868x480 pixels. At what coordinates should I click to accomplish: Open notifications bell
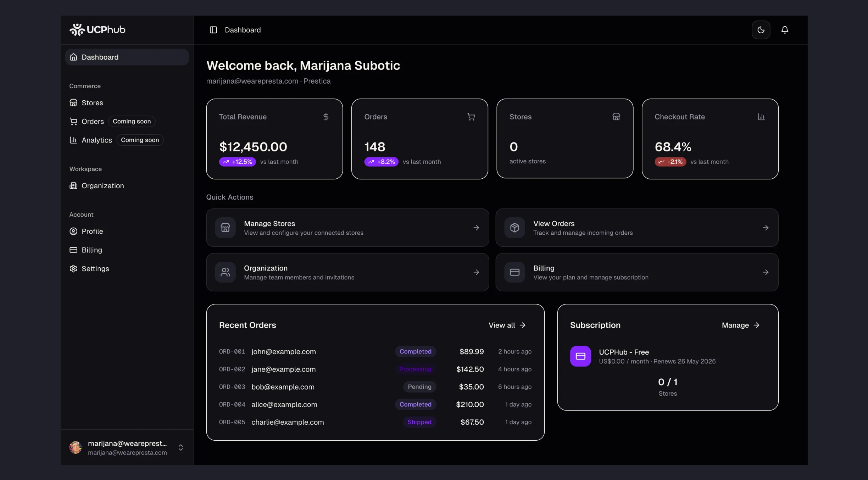785,30
